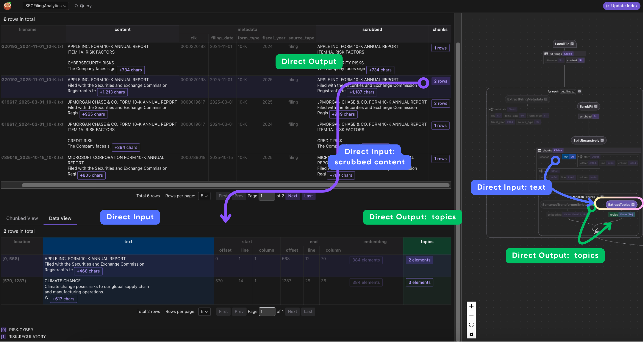Click the zoom in plus icon

(471, 306)
